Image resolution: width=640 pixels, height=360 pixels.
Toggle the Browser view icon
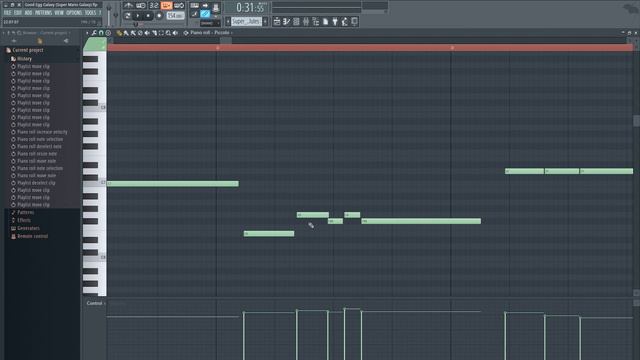316,21
